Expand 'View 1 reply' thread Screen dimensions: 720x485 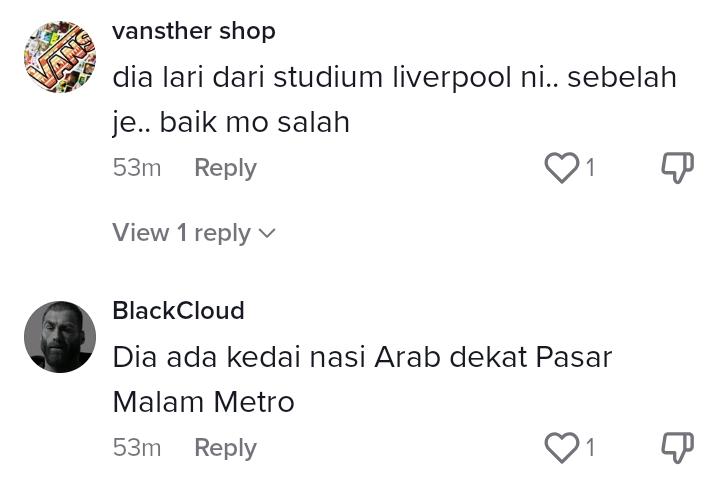pyautogui.click(x=182, y=233)
